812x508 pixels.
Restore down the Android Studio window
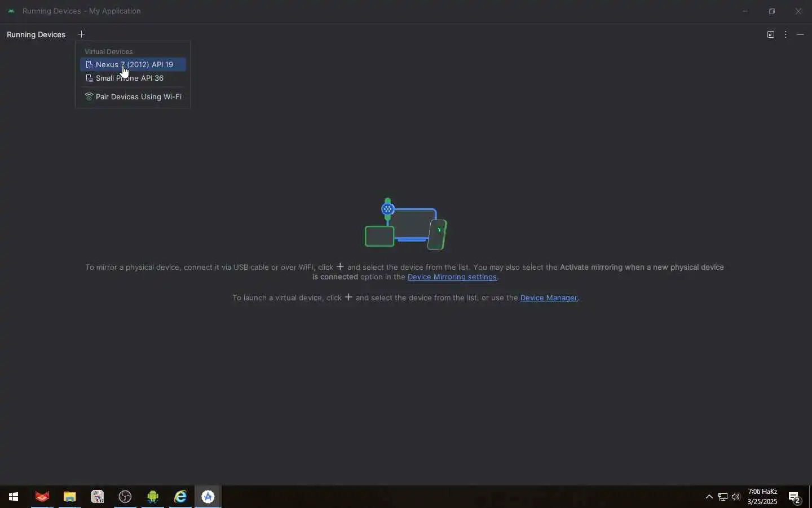(773, 11)
